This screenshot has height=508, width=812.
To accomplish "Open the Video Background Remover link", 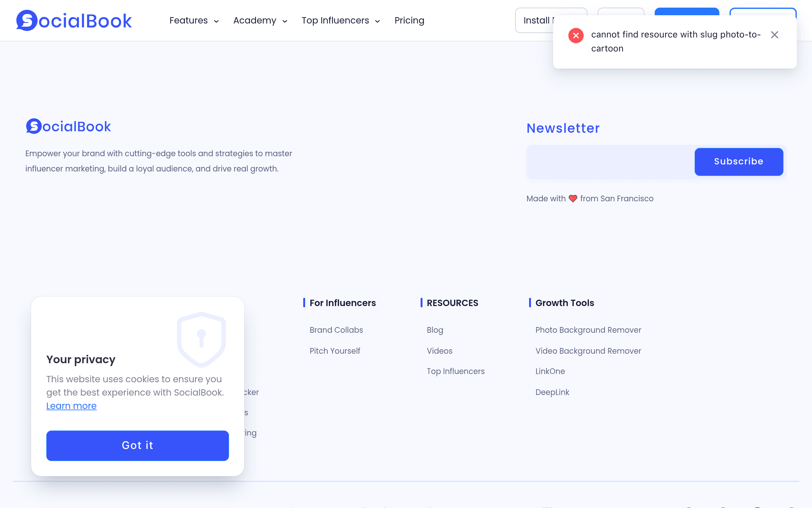I will tap(588, 351).
